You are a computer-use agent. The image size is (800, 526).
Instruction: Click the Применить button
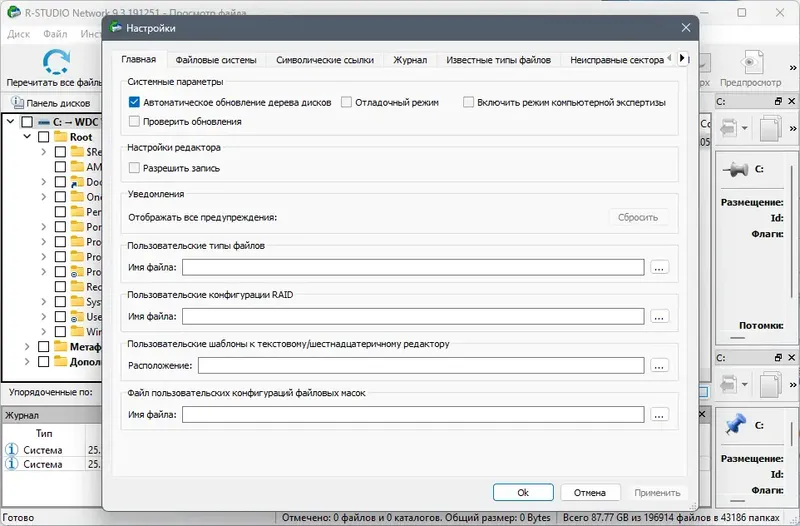click(x=657, y=492)
